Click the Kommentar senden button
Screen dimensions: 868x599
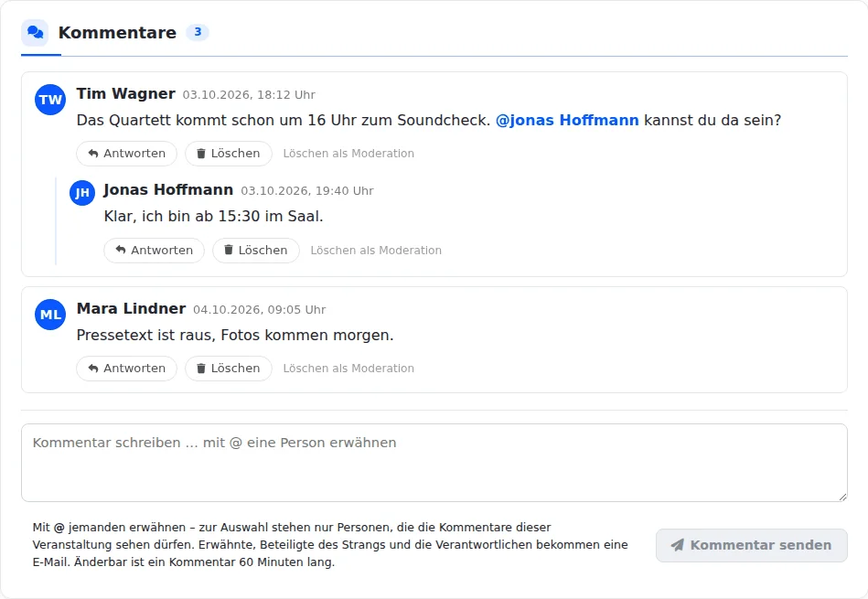(752, 545)
